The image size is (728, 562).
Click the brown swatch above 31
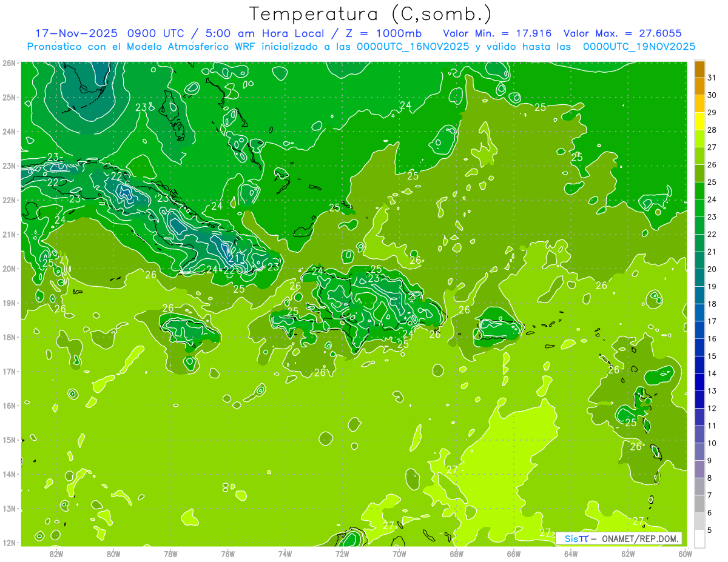click(700, 70)
